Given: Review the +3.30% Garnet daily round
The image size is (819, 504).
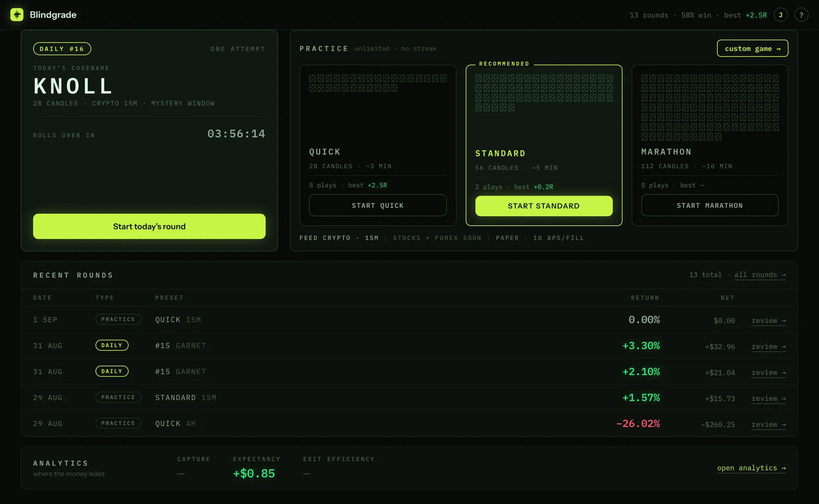Looking at the screenshot, I should point(769,347).
